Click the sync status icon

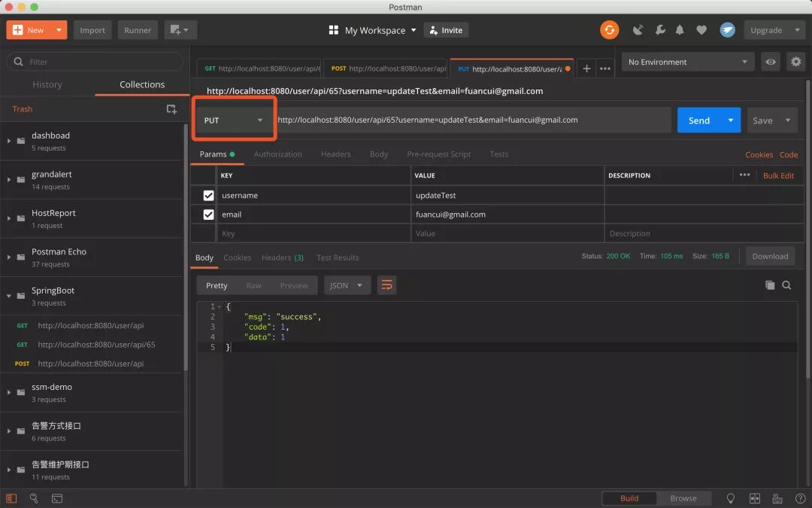point(610,30)
